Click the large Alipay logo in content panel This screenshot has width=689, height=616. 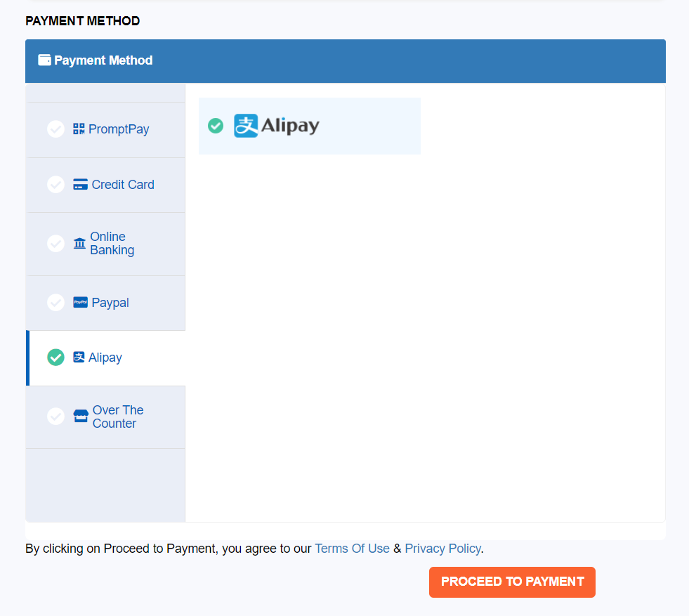277,126
